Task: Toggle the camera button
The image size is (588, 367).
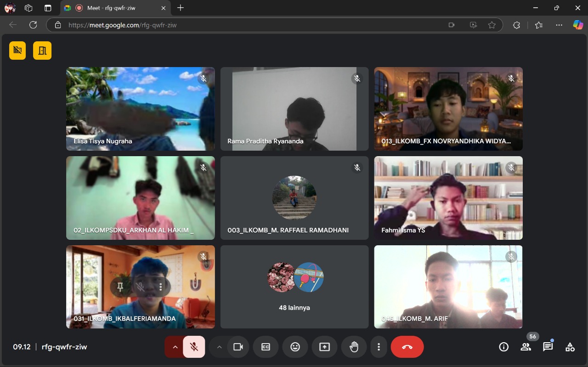Action: click(x=238, y=347)
